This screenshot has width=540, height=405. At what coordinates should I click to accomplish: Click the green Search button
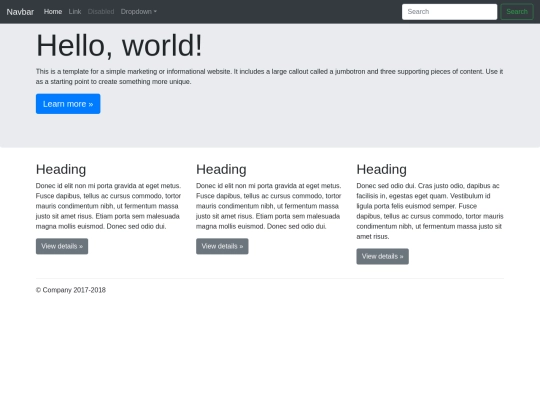[x=517, y=12]
